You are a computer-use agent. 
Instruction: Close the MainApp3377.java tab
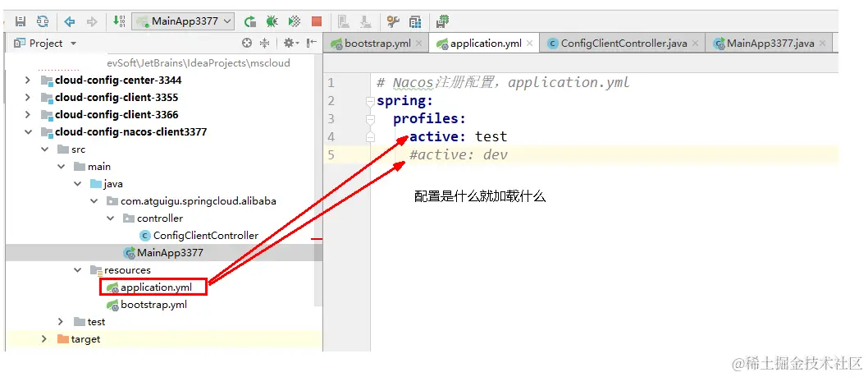click(x=822, y=44)
